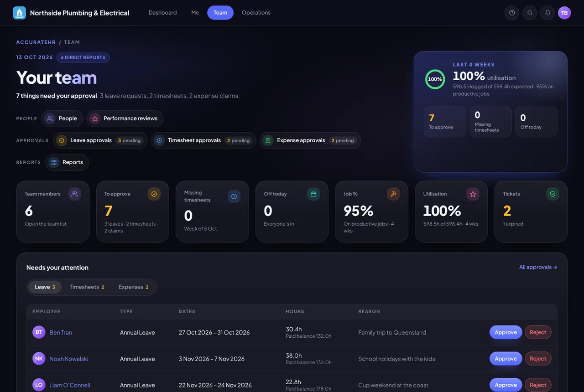Open the notifications bell
Screen dimensions: 584x392
(547, 13)
